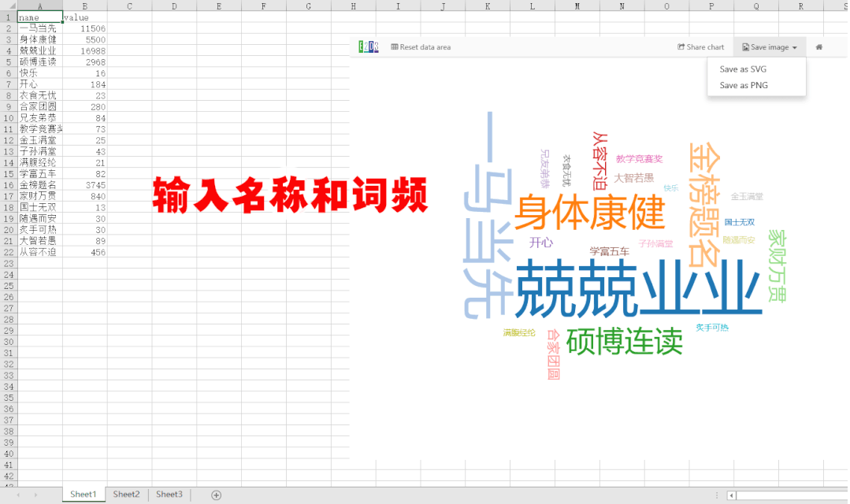850x504 pixels.
Task: Click the horizontal scrollbar left arrow
Action: 731,495
